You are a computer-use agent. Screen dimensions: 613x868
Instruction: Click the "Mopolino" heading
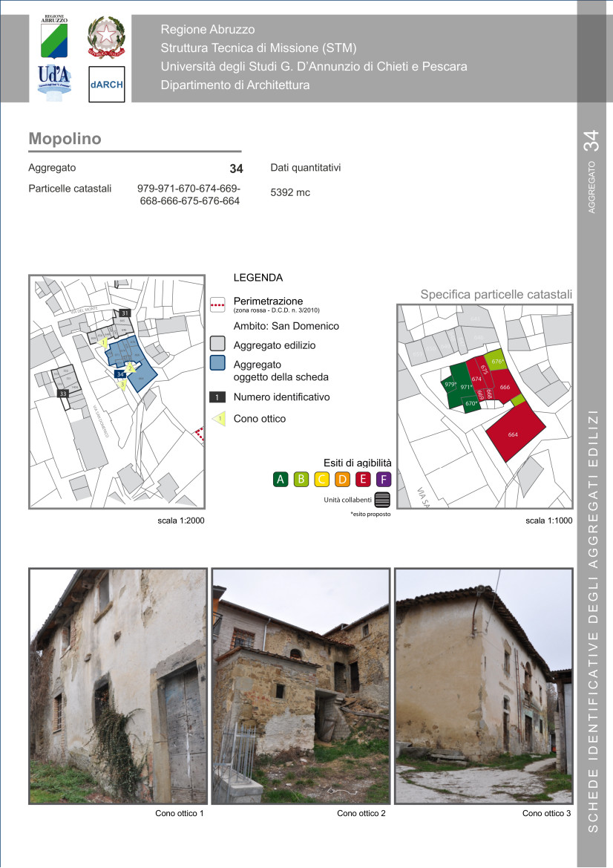point(65,138)
